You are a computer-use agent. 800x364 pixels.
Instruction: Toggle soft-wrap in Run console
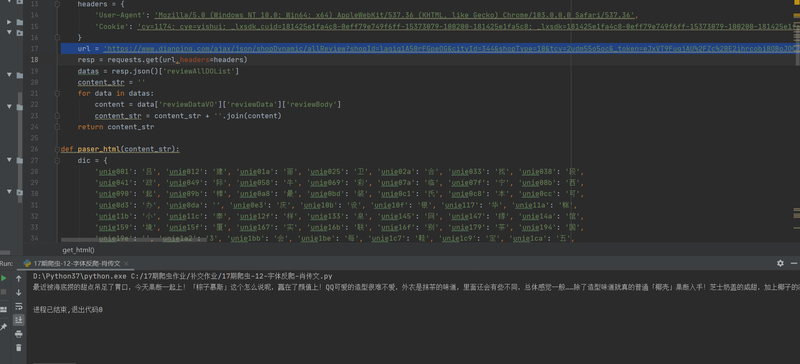coord(19,306)
